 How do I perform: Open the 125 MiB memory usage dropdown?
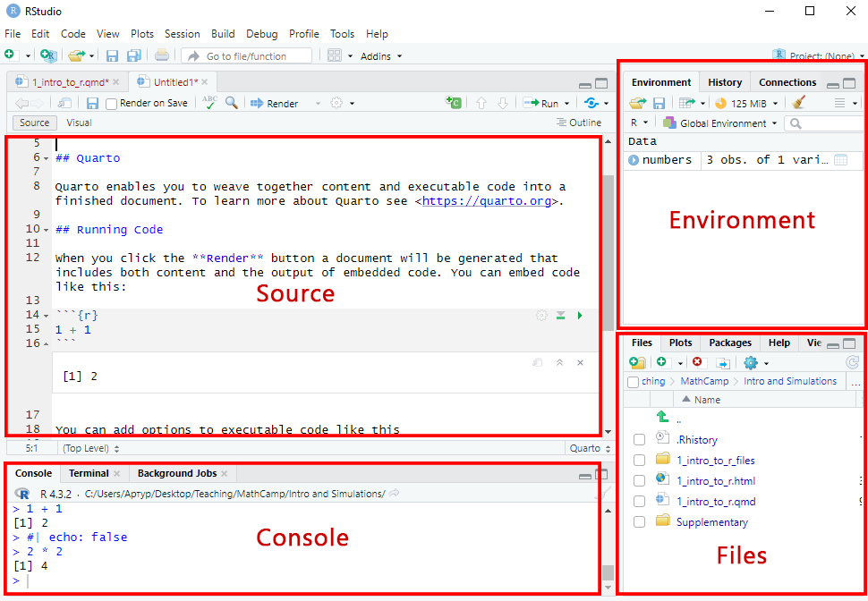[x=747, y=104]
